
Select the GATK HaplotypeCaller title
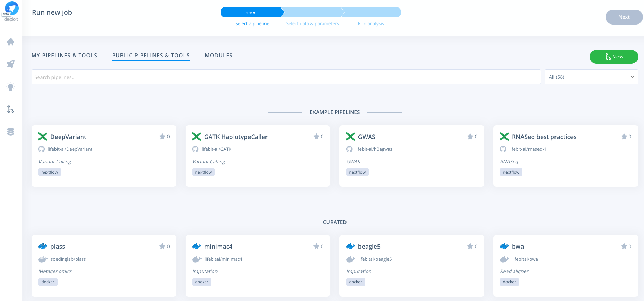click(x=236, y=137)
